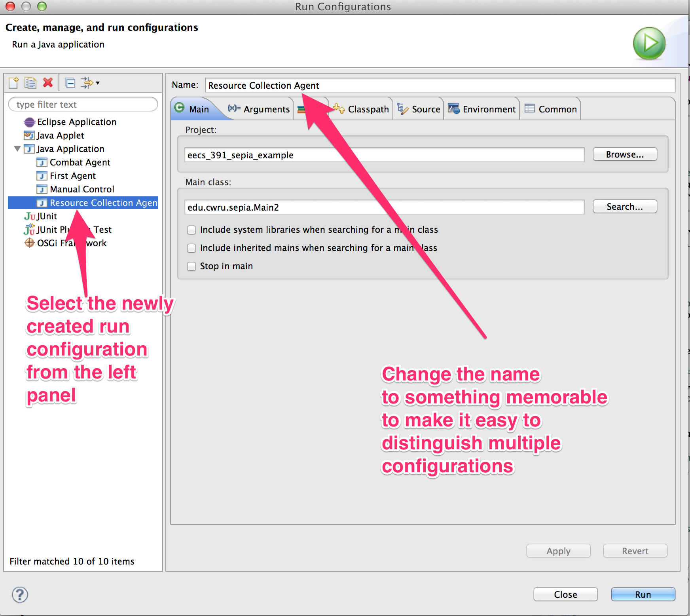Select the JUnit configuration type
Viewport: 690px width, 616px height.
coord(47,216)
